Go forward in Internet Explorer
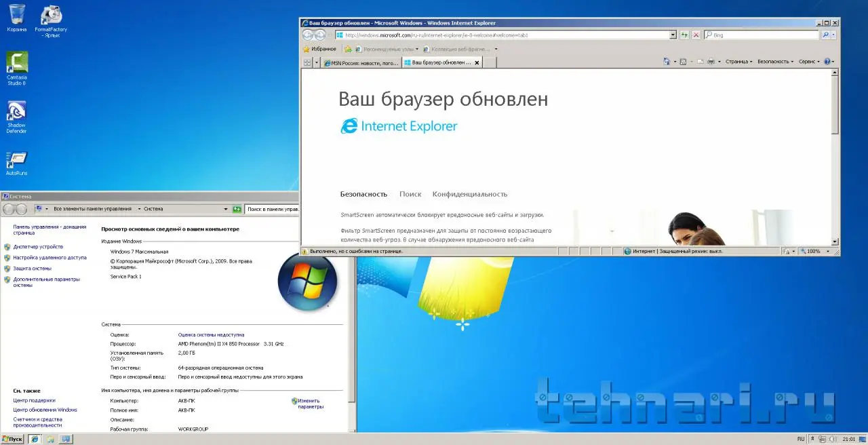Image resolution: width=868 pixels, height=445 pixels. pos(320,35)
